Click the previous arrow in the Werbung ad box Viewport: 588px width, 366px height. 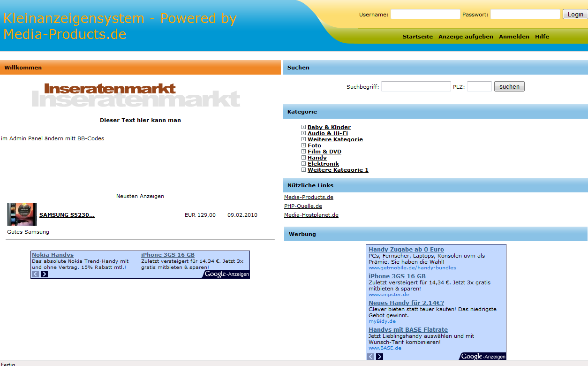pyautogui.click(x=371, y=357)
